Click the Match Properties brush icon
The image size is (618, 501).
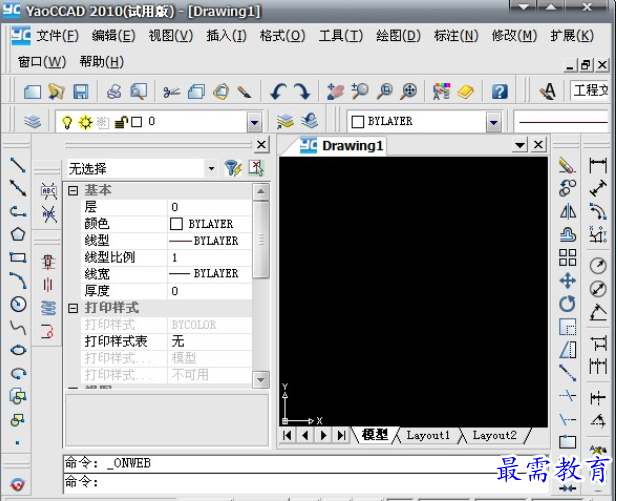point(245,92)
